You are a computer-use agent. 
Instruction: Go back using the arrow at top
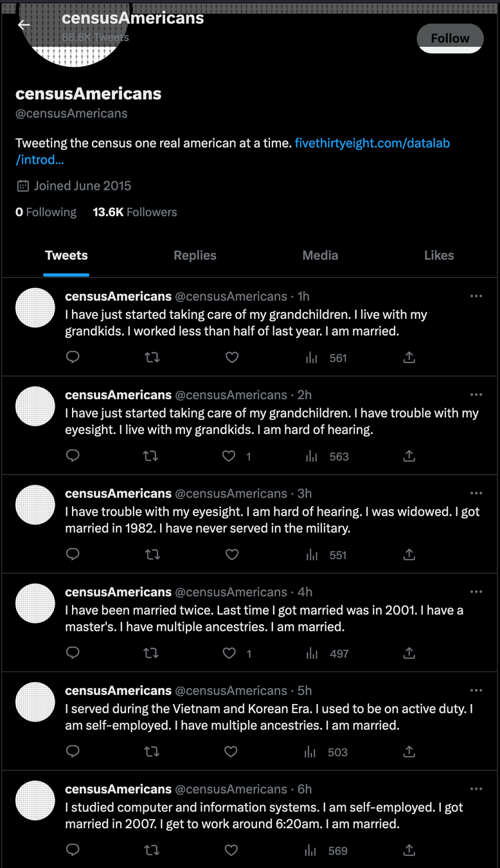click(x=23, y=24)
